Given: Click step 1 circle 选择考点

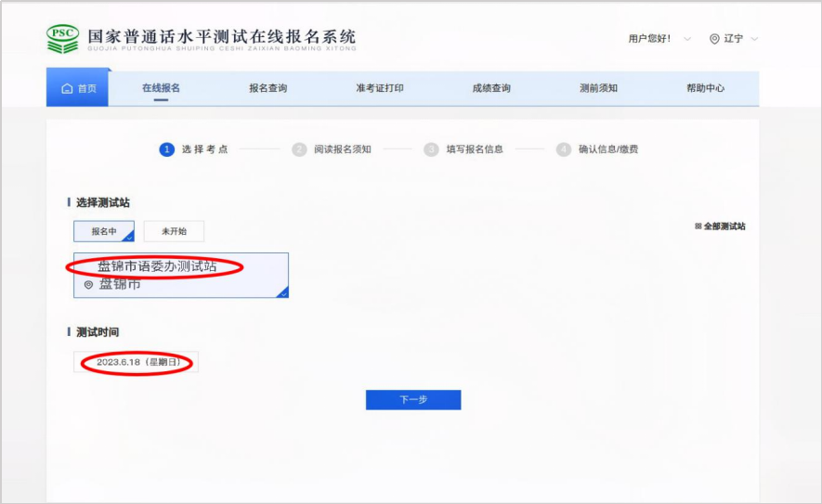Looking at the screenshot, I should pyautogui.click(x=166, y=149).
